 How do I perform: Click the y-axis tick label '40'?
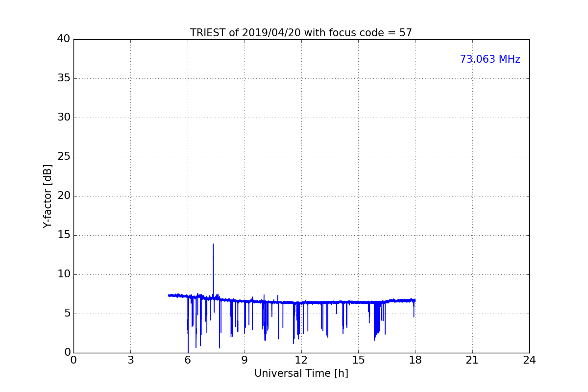click(x=64, y=39)
